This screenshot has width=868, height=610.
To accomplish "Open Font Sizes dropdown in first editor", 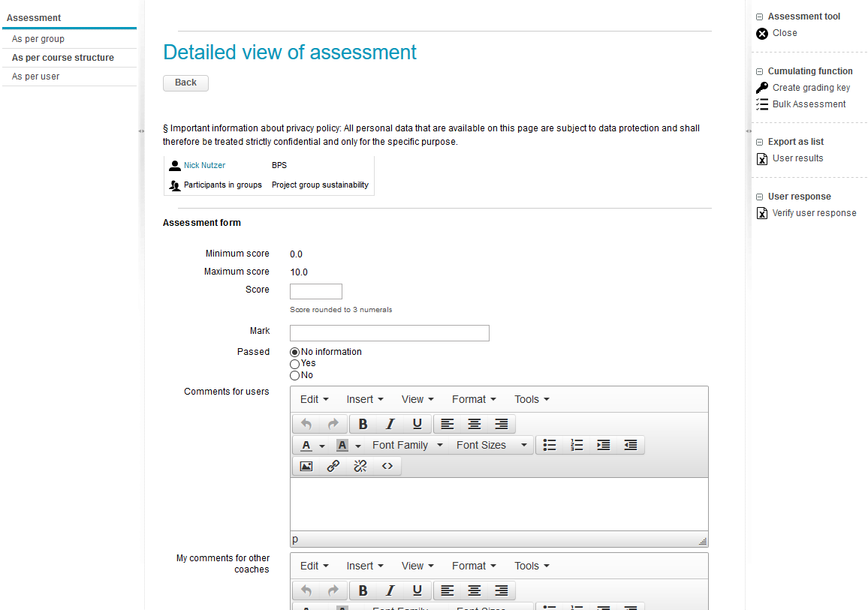I will click(x=491, y=446).
